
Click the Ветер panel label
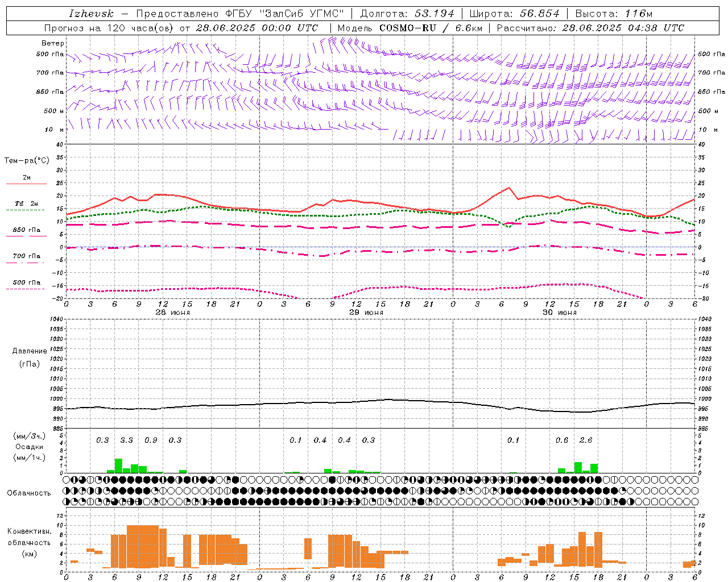53,43
